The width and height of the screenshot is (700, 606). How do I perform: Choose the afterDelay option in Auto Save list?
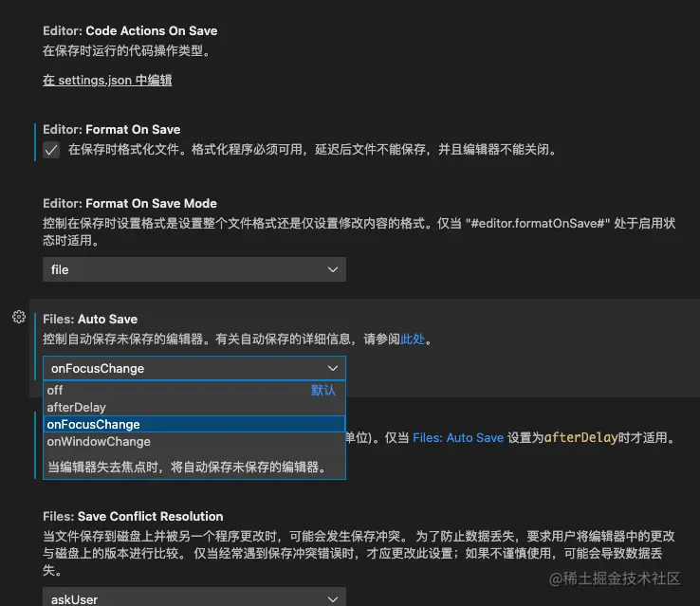click(194, 408)
